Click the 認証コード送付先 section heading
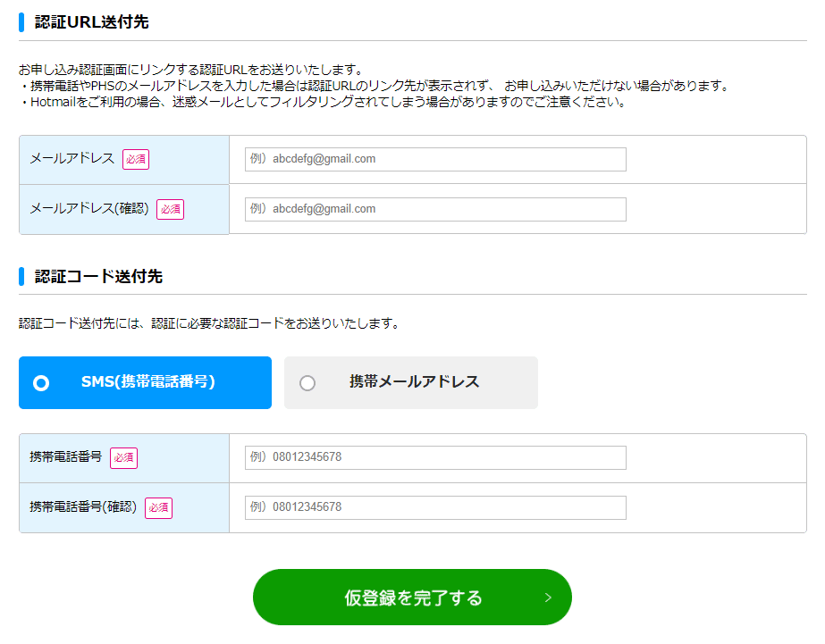Image resolution: width=825 pixels, height=644 pixels. tap(98, 277)
